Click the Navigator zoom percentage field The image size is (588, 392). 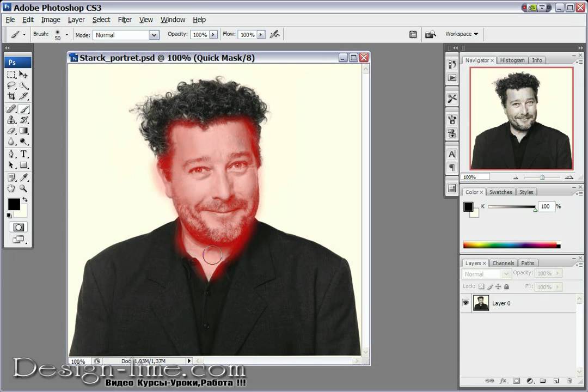[x=475, y=177]
